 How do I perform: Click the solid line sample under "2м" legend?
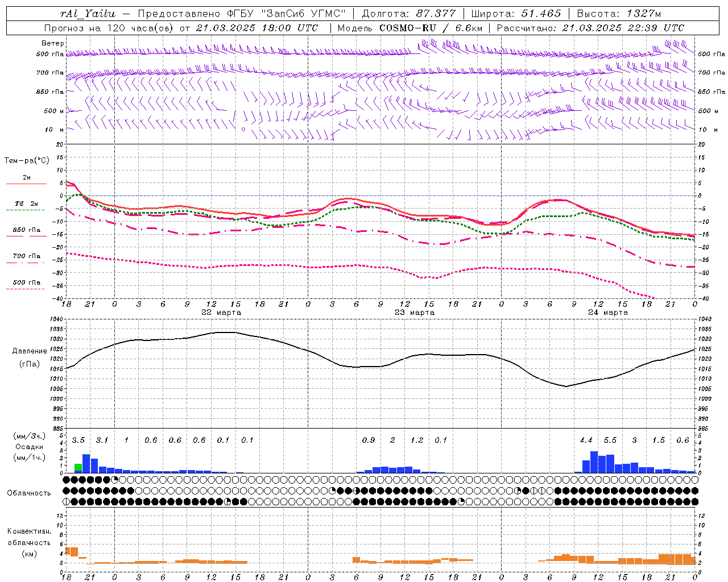26,184
